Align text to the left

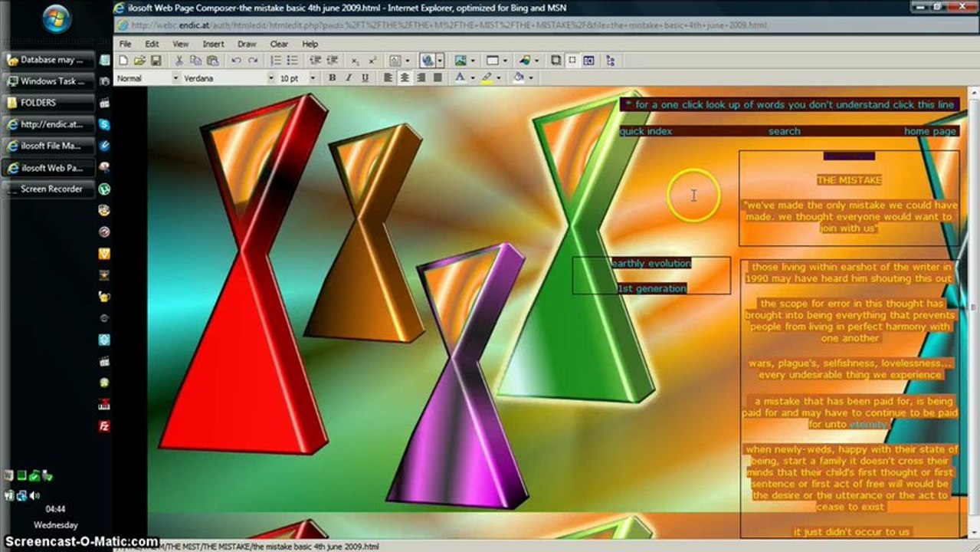(388, 77)
